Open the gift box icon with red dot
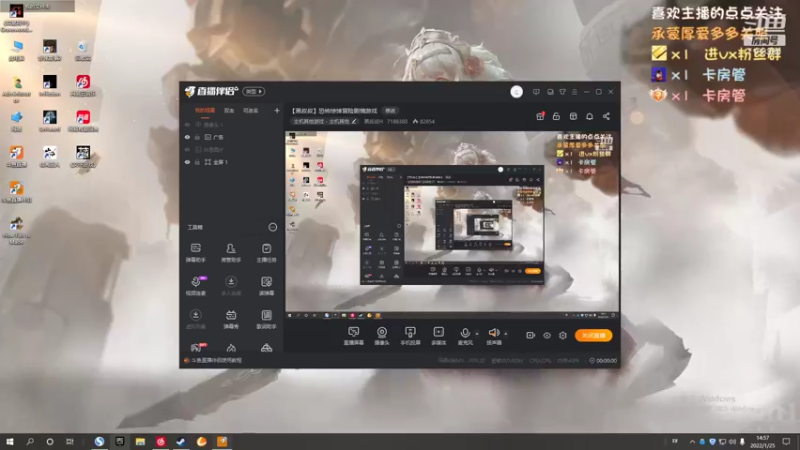Image resolution: width=800 pixels, height=450 pixels. (540, 116)
